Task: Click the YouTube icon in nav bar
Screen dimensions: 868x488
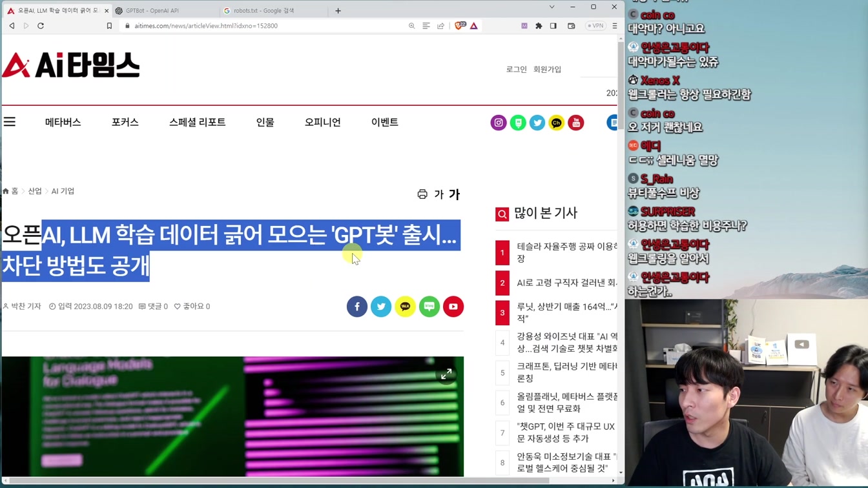Action: 576,123
